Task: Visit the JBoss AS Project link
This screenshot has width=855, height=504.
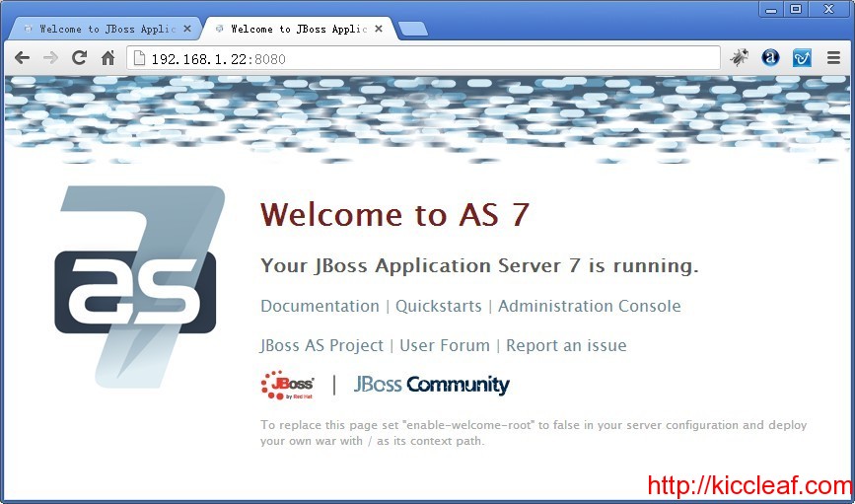Action: 321,346
